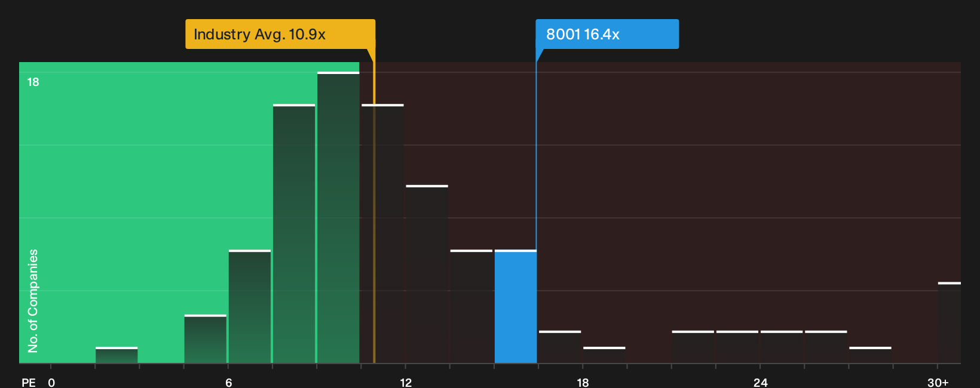The image size is (980, 388).
Task: Click the x-axis label 24
Action: pos(760,382)
